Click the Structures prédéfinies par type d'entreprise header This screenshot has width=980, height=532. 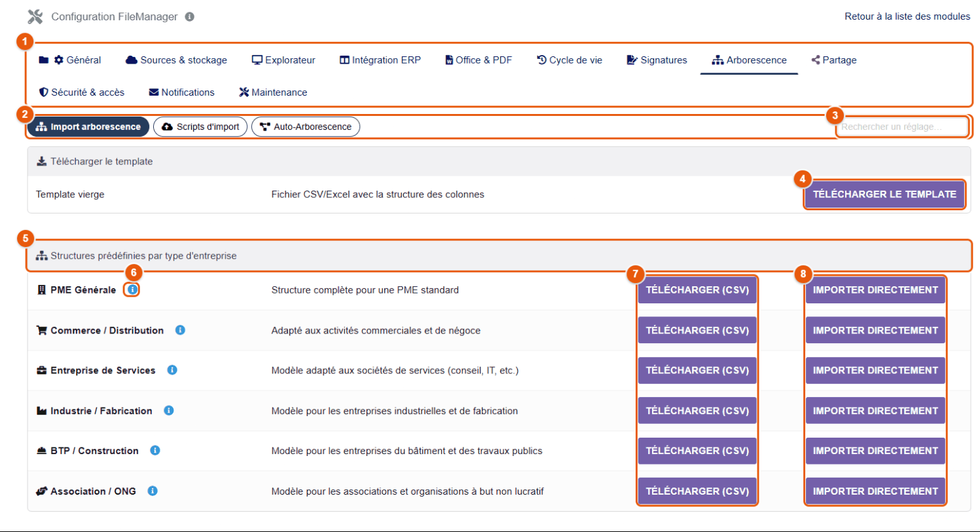tap(498, 256)
